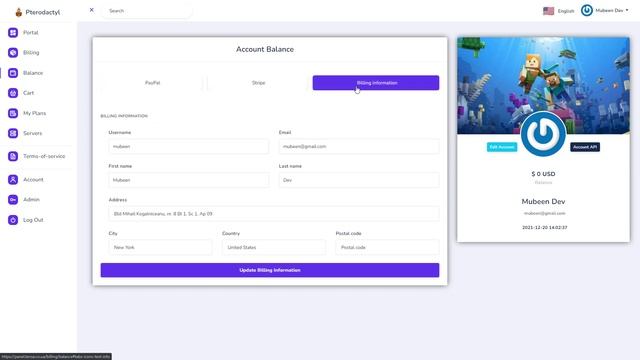Image resolution: width=640 pixels, height=360 pixels.
Task: Click the First name input field
Action: [x=189, y=180]
